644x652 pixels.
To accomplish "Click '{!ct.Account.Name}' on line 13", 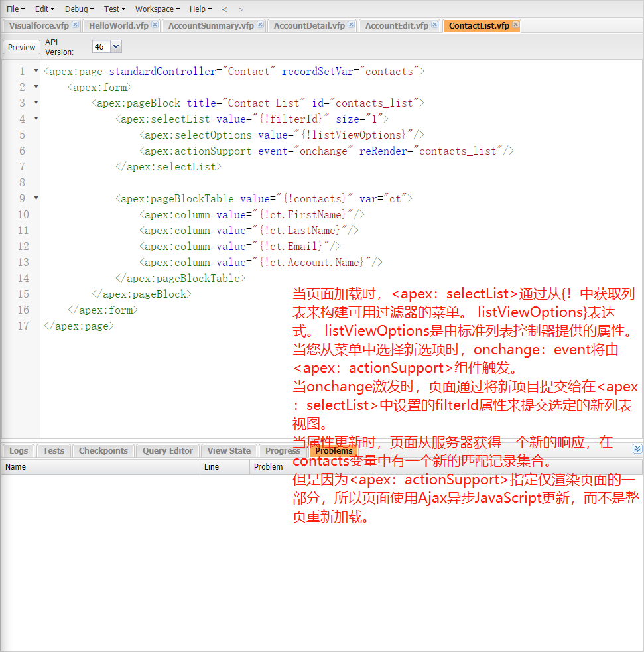I will [312, 263].
